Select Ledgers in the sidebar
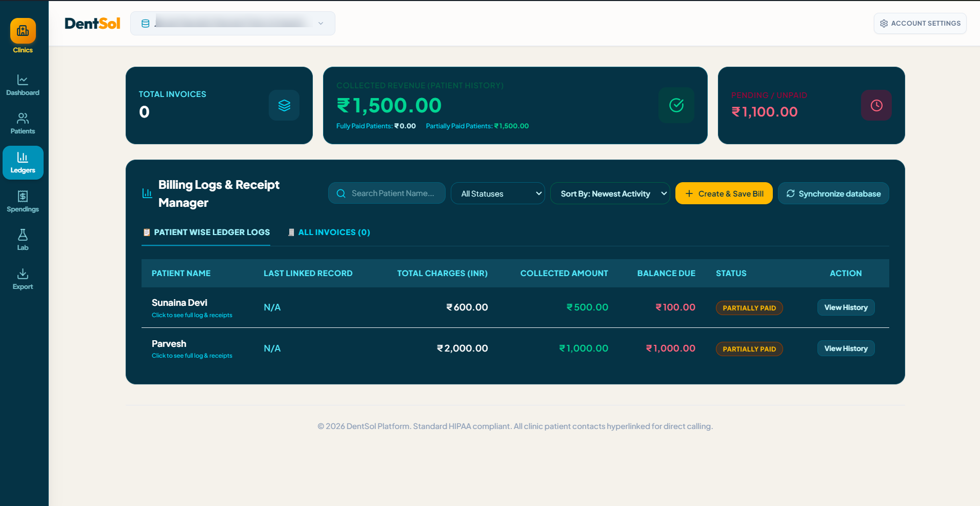 tap(23, 163)
